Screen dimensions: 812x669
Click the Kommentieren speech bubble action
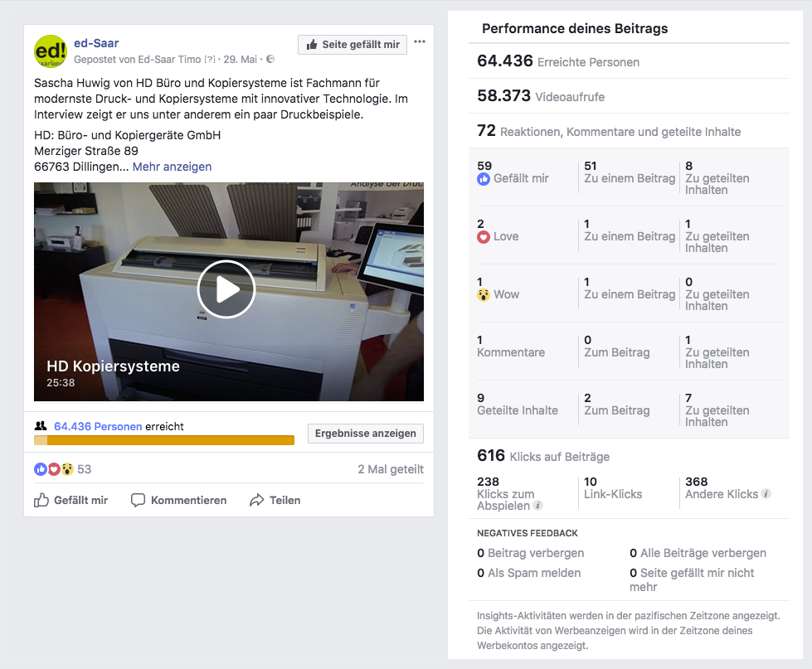coord(178,501)
